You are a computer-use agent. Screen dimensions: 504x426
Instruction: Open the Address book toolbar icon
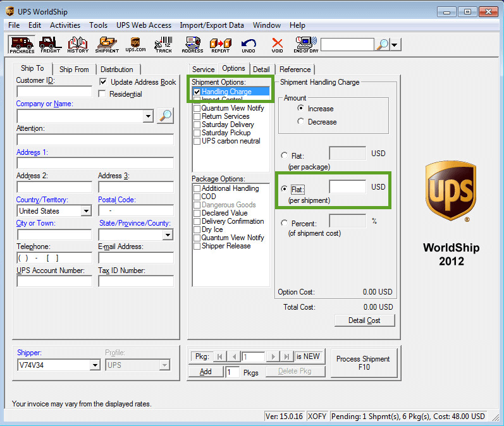pos(192,45)
